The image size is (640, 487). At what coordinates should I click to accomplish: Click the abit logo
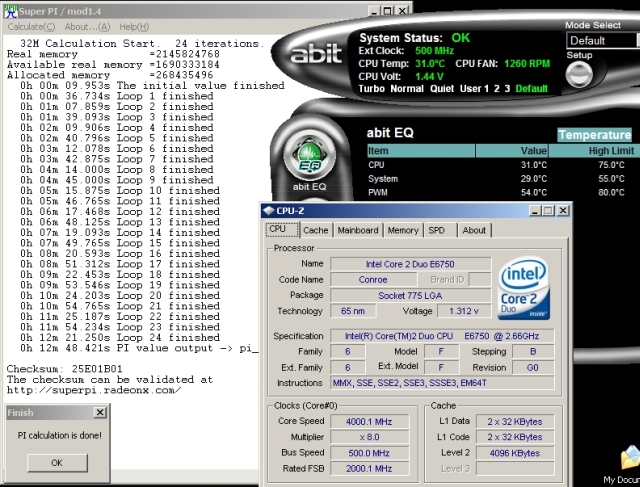[x=316, y=54]
